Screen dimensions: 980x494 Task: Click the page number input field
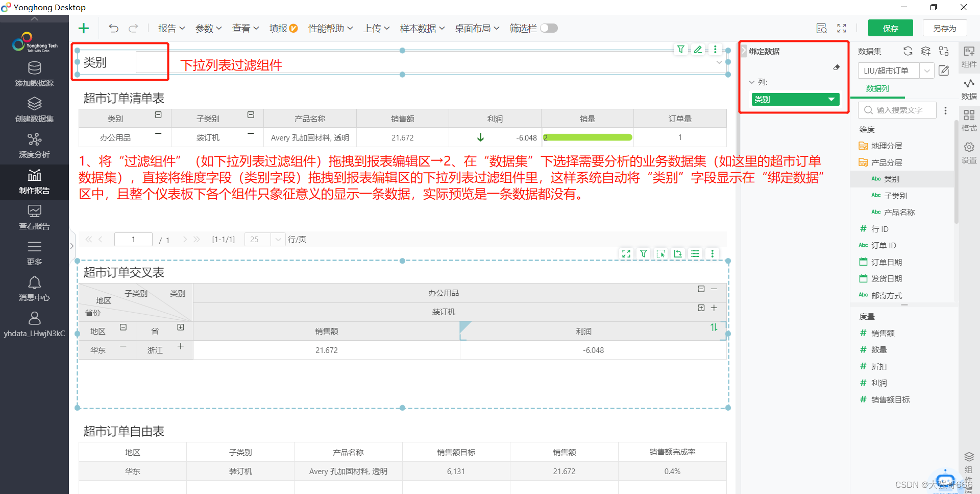point(133,239)
